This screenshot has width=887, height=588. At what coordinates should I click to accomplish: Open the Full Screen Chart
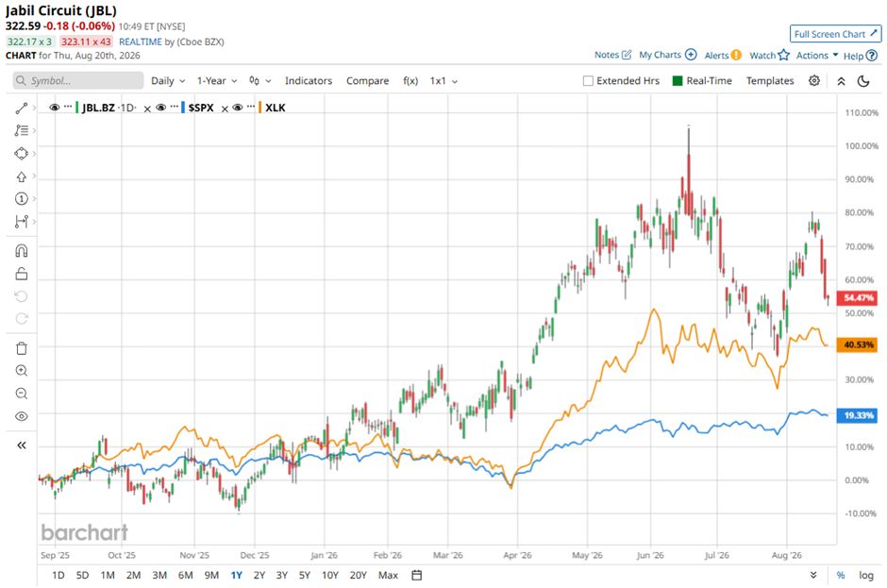[x=835, y=34]
